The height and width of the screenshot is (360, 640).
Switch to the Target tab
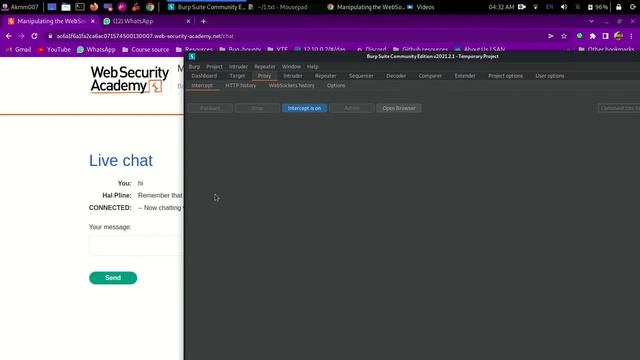237,76
